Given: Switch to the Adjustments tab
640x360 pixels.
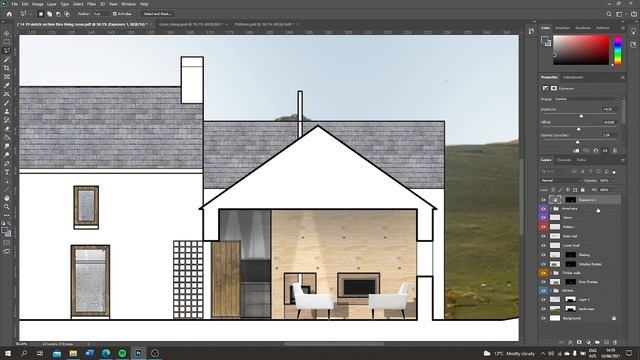Looking at the screenshot, I should tap(573, 77).
